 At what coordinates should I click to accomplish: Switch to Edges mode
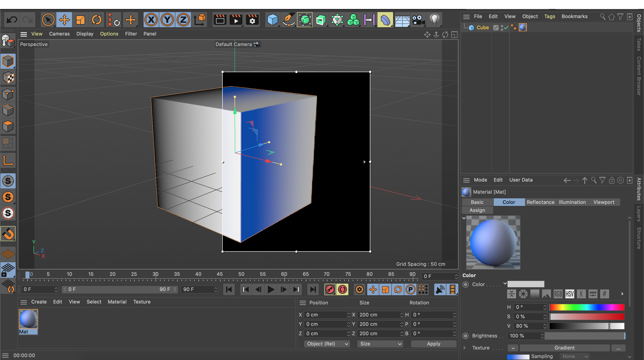[x=8, y=110]
